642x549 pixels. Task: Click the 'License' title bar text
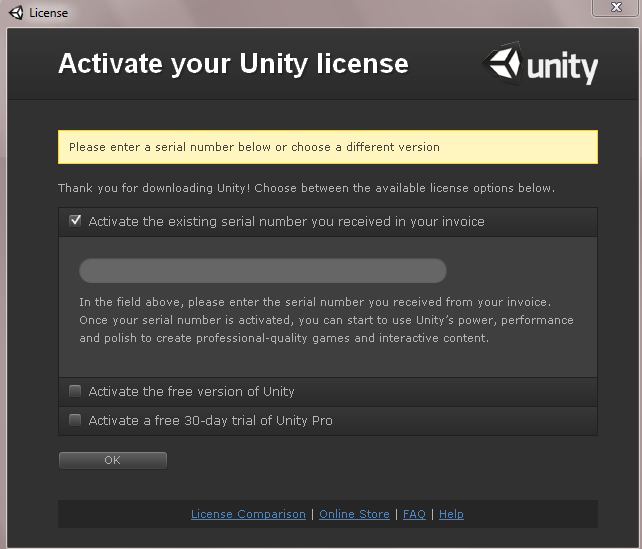click(48, 13)
